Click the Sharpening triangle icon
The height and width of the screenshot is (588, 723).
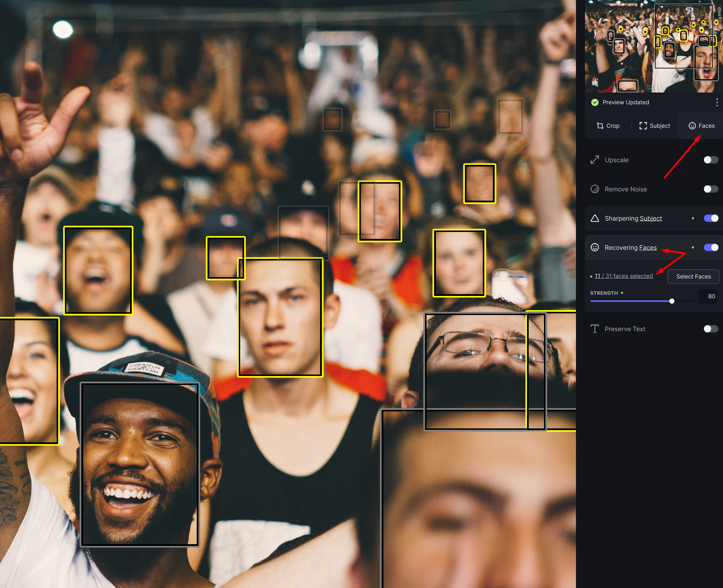[x=595, y=218]
